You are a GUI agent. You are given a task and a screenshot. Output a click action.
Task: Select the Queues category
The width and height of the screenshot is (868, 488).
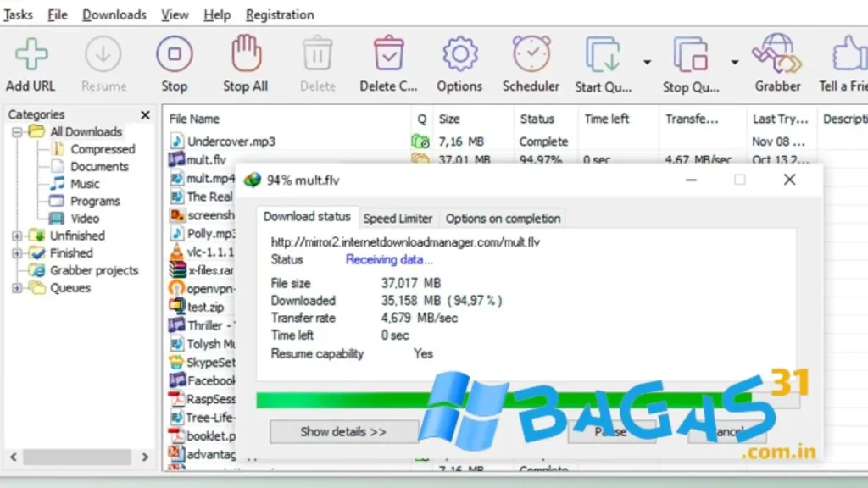coord(70,288)
